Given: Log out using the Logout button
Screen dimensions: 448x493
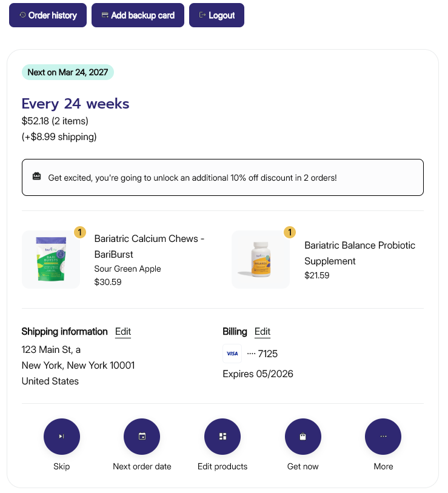Looking at the screenshot, I should (216, 15).
